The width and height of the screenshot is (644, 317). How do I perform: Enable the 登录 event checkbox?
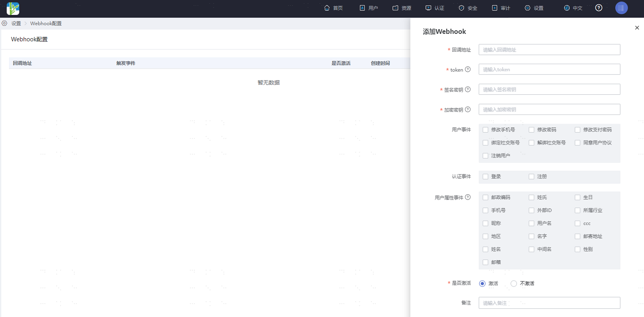pos(486,176)
